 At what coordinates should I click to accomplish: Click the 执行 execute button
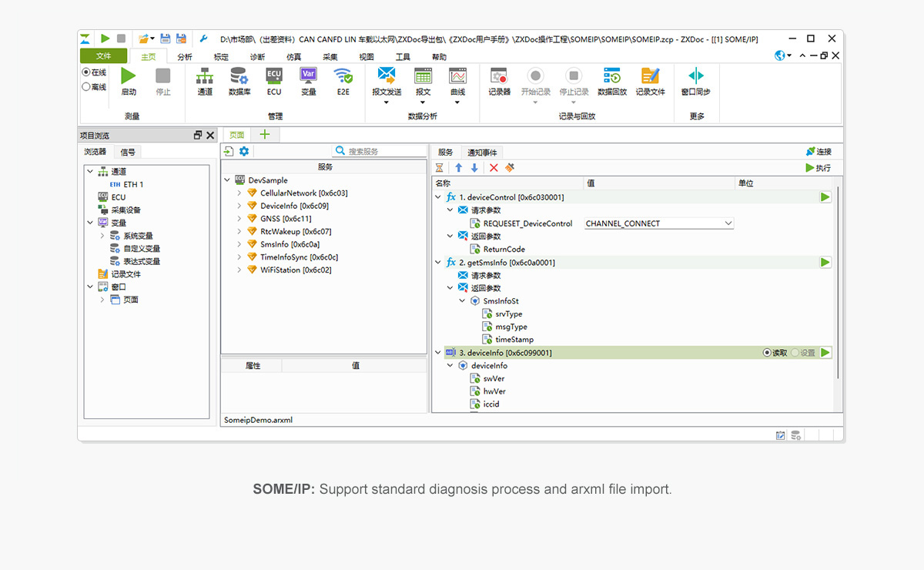(818, 168)
